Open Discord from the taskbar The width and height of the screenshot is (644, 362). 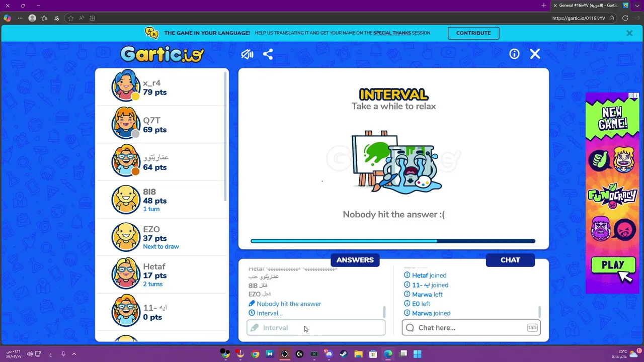pos(329,354)
